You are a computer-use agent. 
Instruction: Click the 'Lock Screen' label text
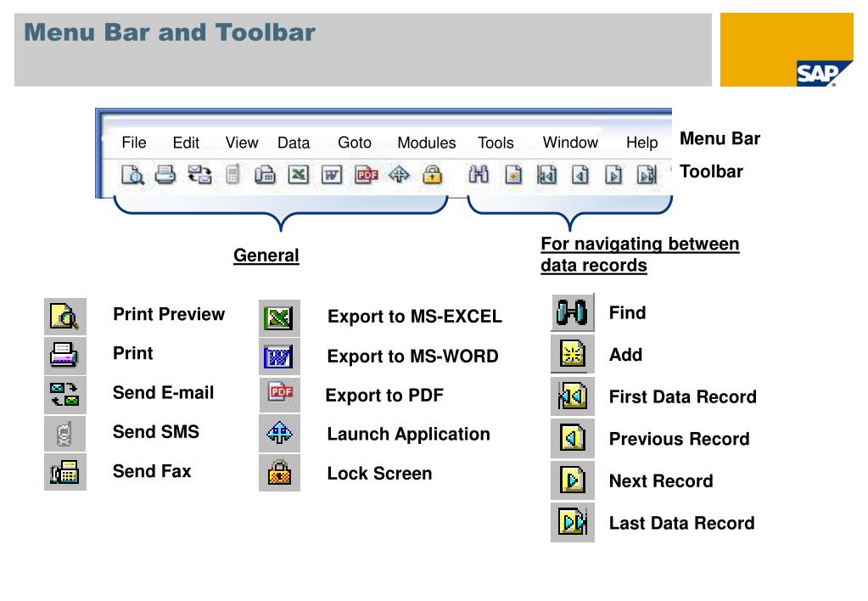380,474
